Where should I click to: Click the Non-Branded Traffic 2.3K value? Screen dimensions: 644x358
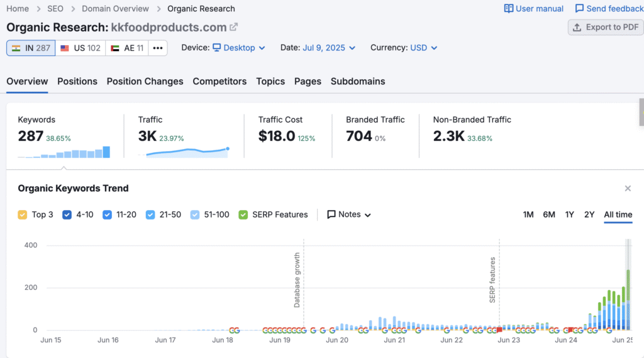pyautogui.click(x=448, y=136)
